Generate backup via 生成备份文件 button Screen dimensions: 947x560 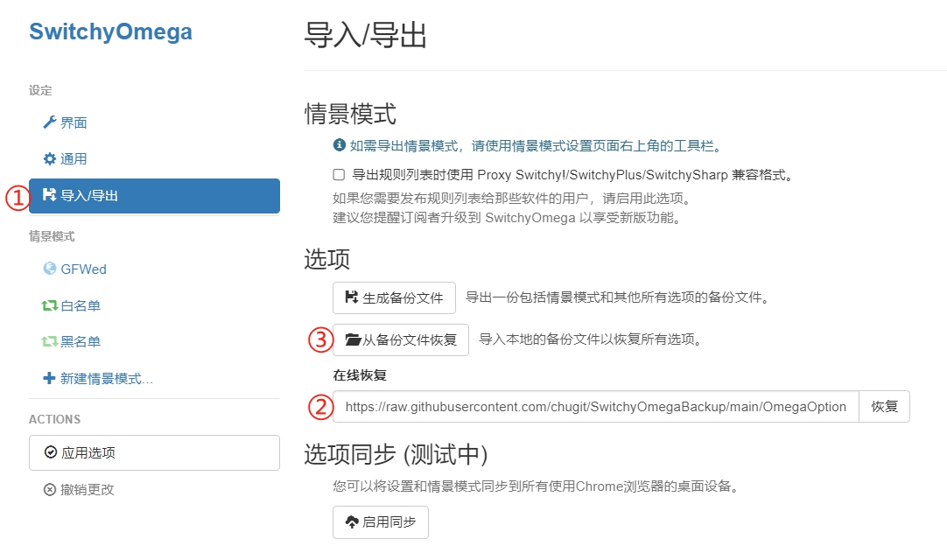(x=394, y=297)
